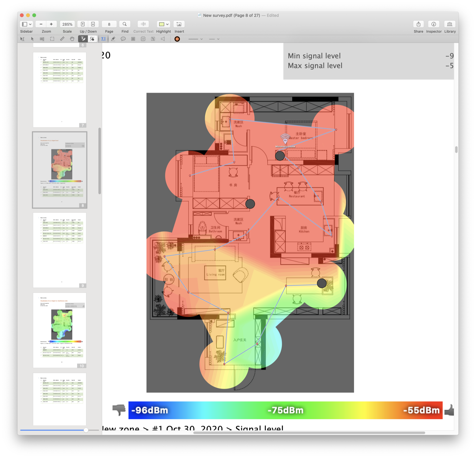Select the text selection tool

point(22,39)
